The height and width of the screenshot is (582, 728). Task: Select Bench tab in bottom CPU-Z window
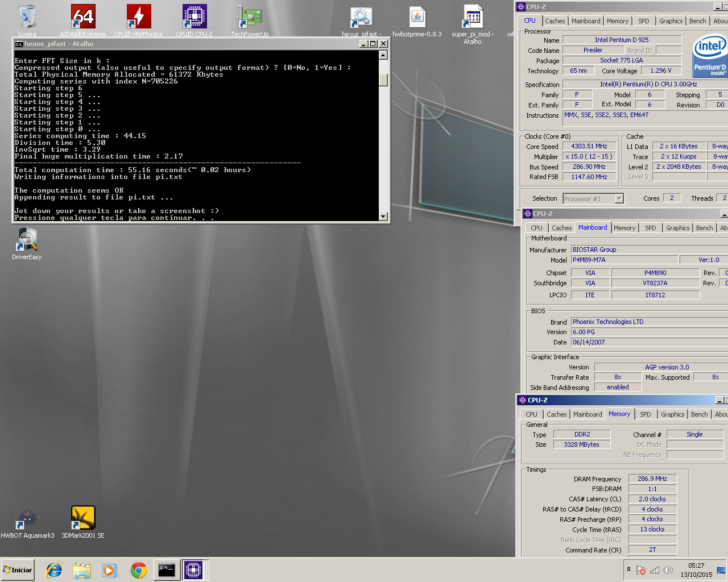pos(700,414)
